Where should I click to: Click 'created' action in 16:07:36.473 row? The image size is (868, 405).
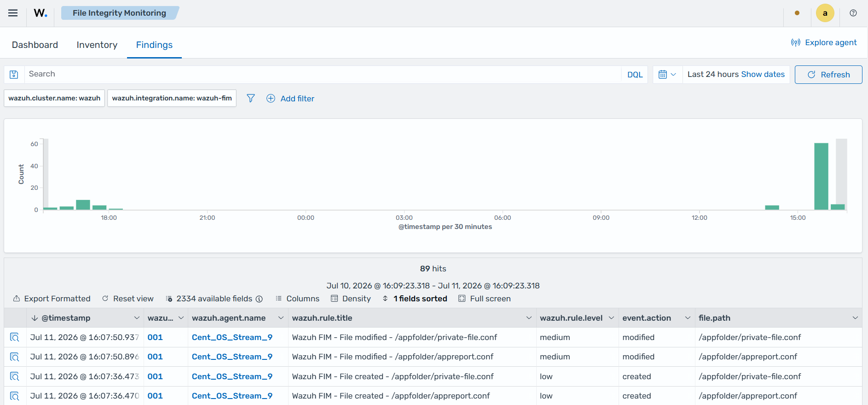637,376
